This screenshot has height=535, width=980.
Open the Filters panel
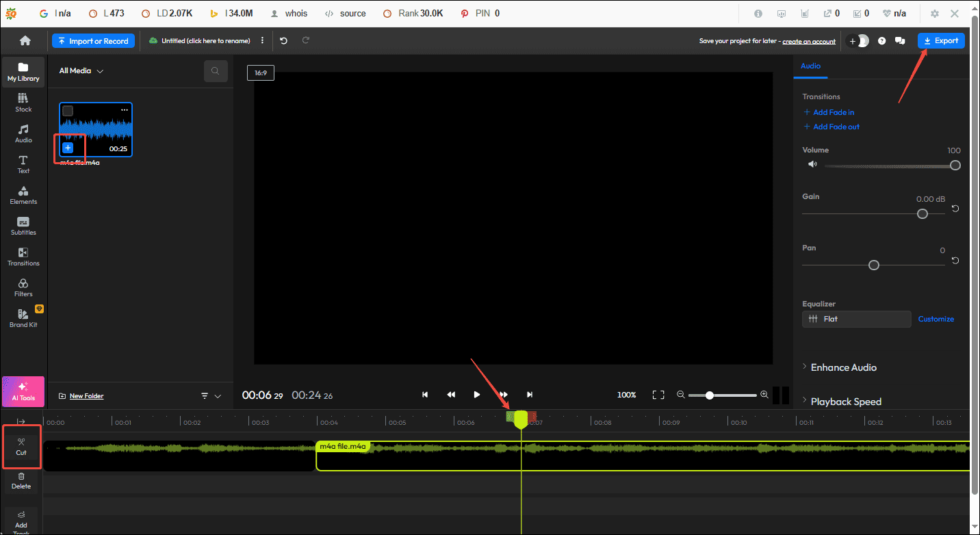(x=23, y=287)
